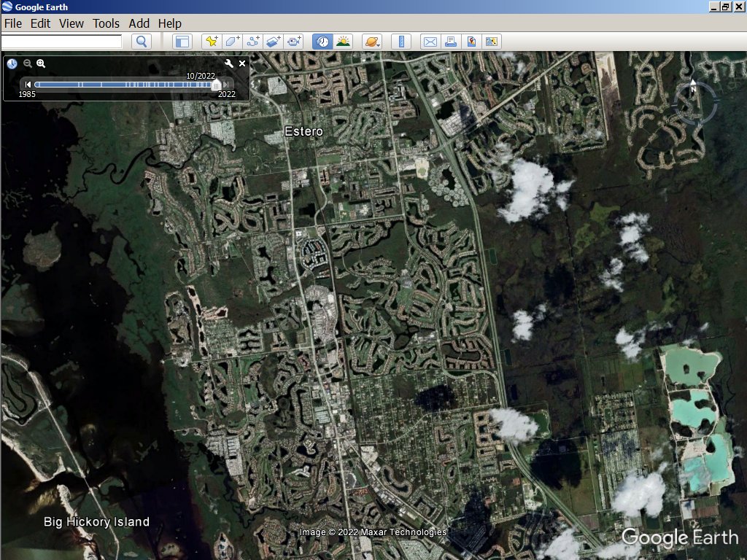Open the planet switcher dropdown
This screenshot has width=747, height=560.
[x=371, y=42]
